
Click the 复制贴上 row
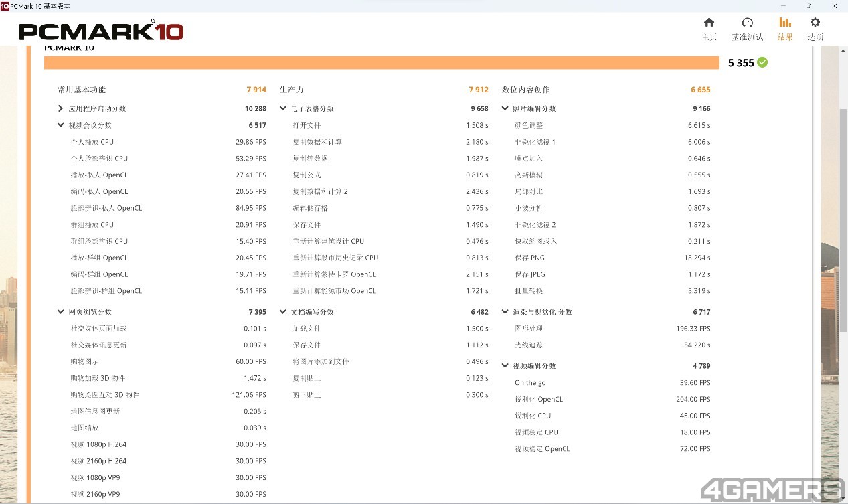coord(391,378)
